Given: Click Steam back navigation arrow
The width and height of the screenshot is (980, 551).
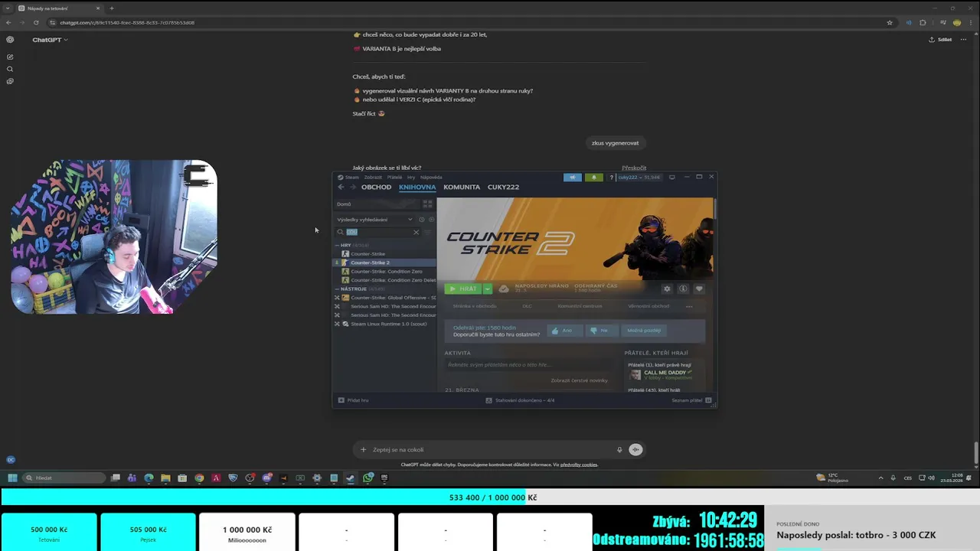Looking at the screenshot, I should point(341,187).
